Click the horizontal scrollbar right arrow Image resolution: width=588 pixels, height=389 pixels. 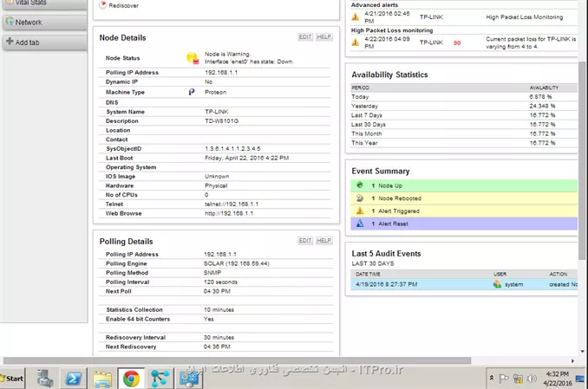tap(572, 360)
